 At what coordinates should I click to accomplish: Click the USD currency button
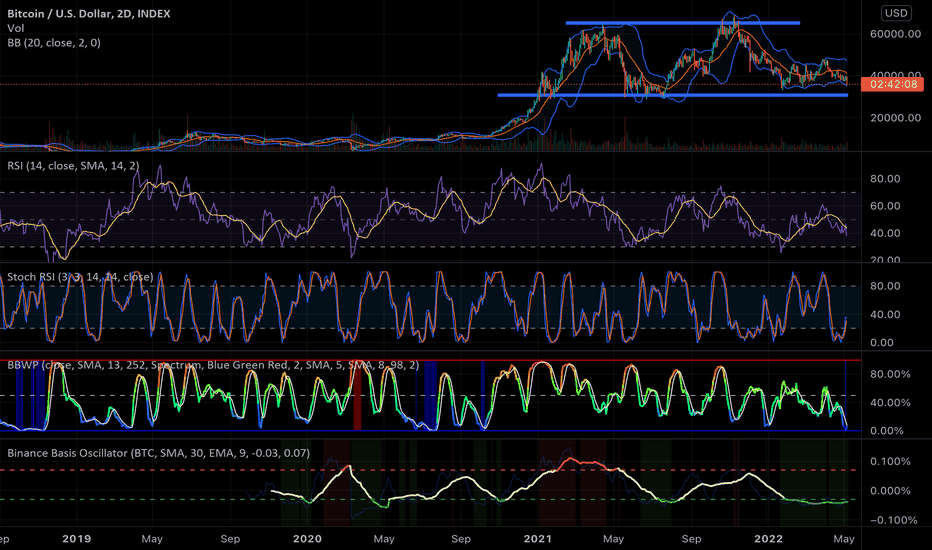[896, 13]
